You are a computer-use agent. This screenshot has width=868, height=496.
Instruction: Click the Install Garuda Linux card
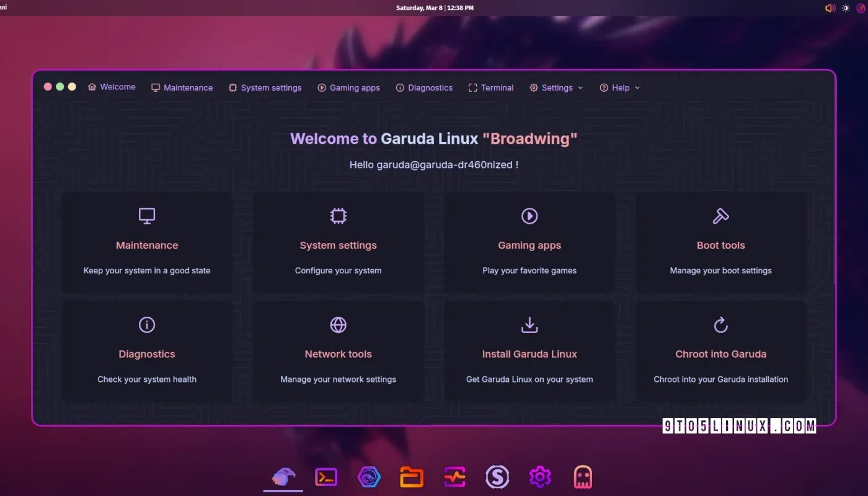(x=529, y=350)
